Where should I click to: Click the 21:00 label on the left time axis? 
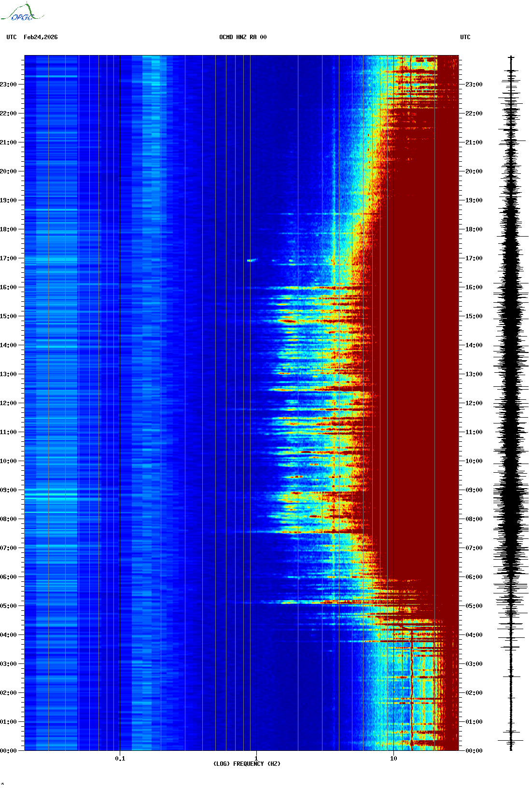click(x=8, y=142)
